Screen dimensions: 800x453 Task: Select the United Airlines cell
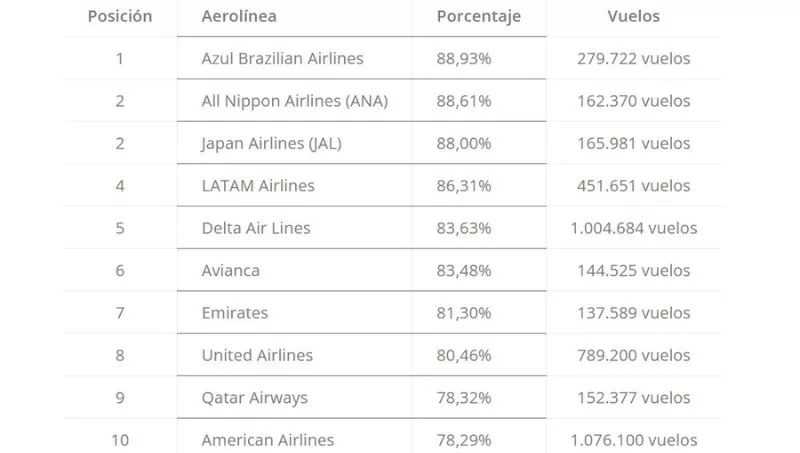257,355
